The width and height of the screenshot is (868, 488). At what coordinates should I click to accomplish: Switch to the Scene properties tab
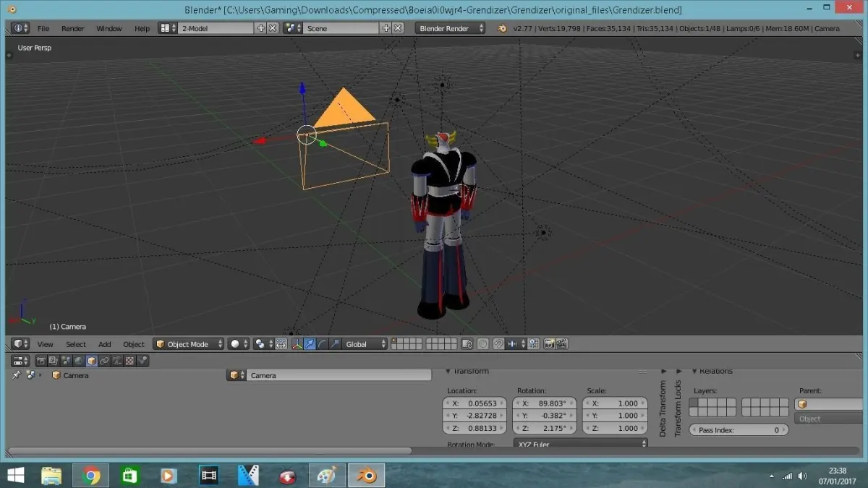point(67,360)
